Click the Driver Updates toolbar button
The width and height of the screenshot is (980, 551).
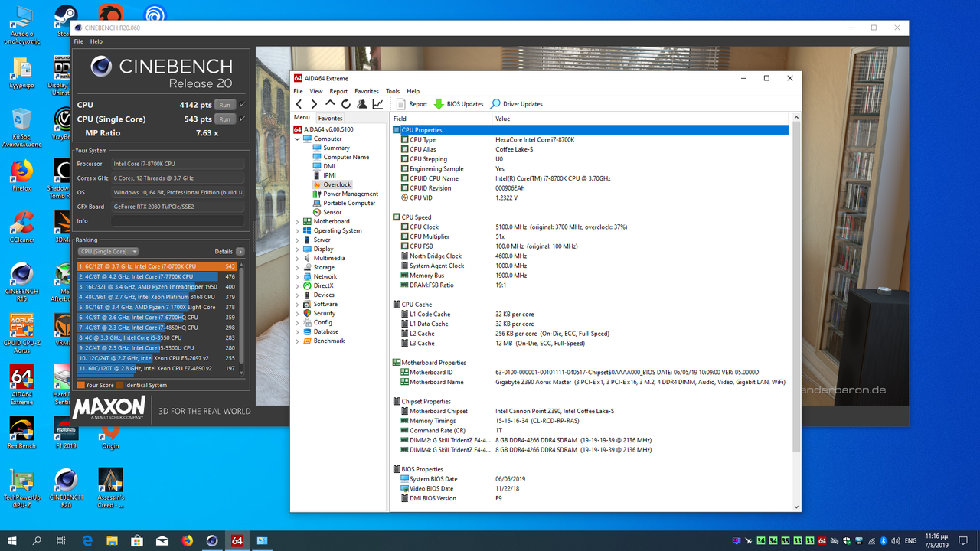point(517,104)
